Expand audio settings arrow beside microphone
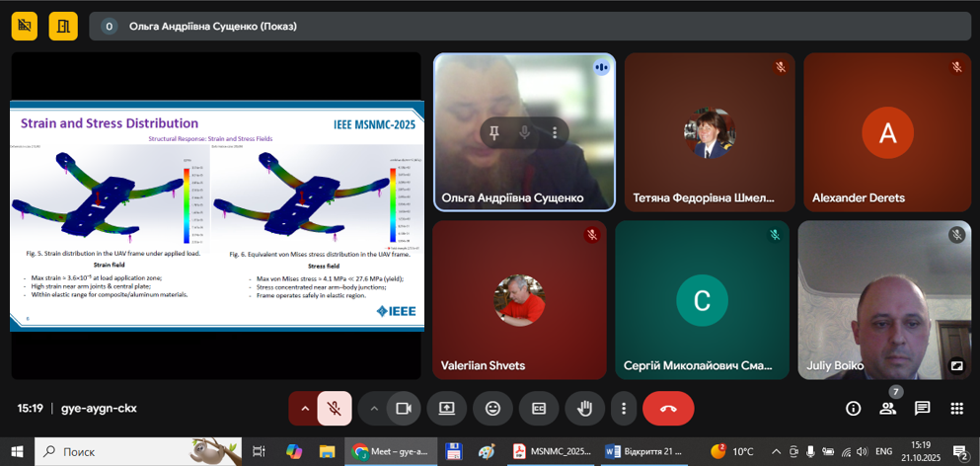980x466 pixels. [305, 408]
